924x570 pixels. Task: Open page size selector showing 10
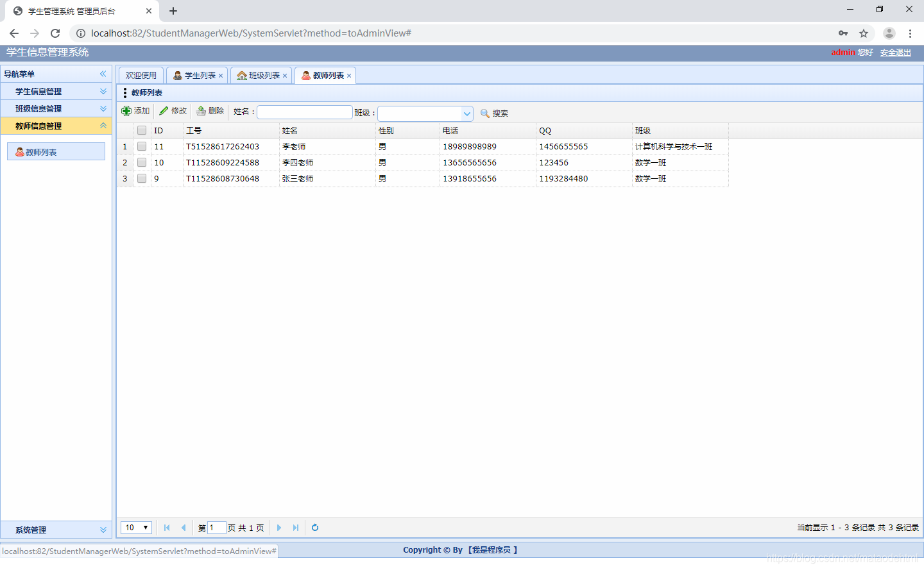coord(136,528)
